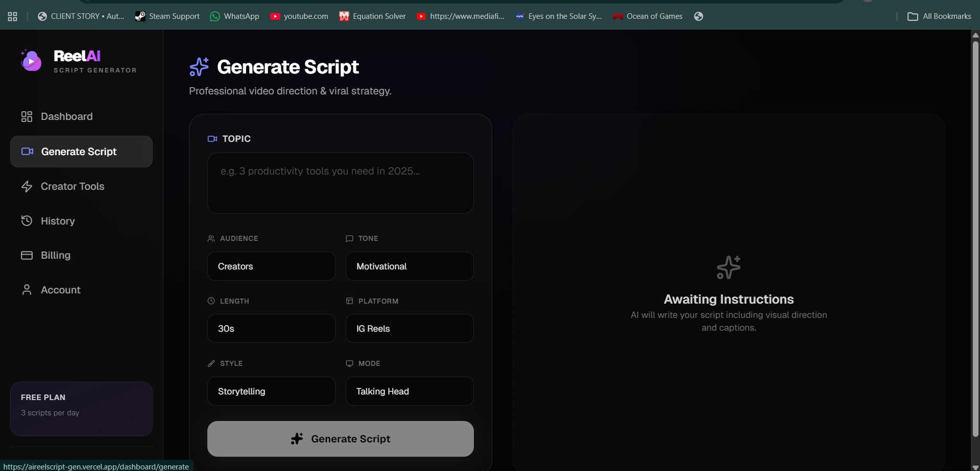Click the FREE PLAN card
The image size is (980, 471).
point(81,408)
